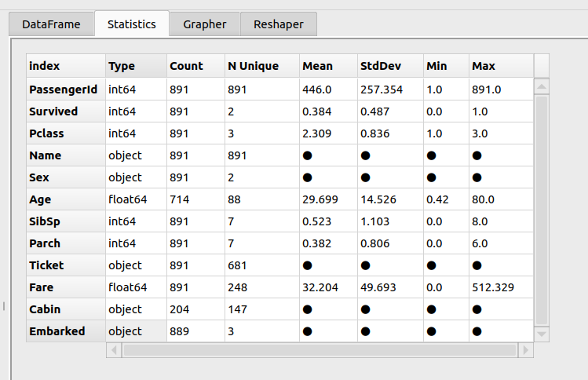
Task: Click the black dot in Embarked's Mean cell
Action: click(308, 331)
